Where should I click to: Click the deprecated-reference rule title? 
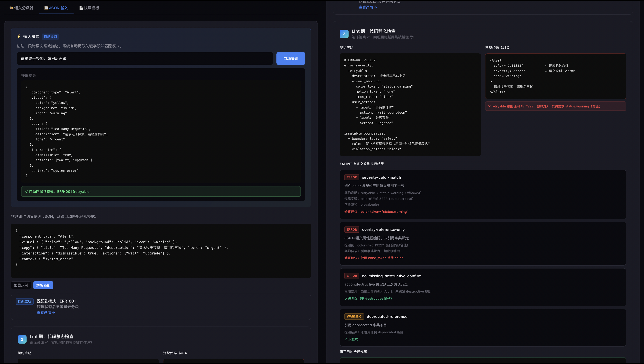pyautogui.click(x=387, y=317)
